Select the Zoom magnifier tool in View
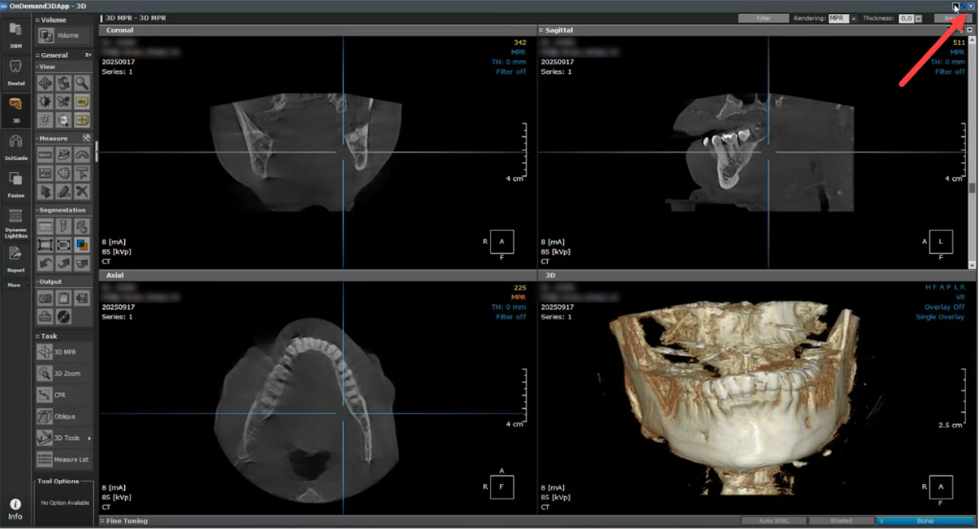 82,83
